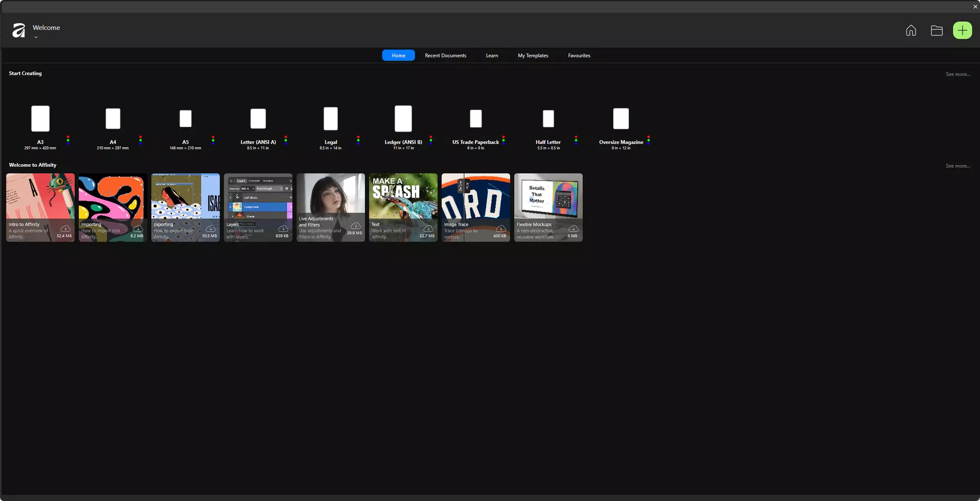Open the Recent Documents tab
This screenshot has width=980, height=501.
(x=445, y=55)
